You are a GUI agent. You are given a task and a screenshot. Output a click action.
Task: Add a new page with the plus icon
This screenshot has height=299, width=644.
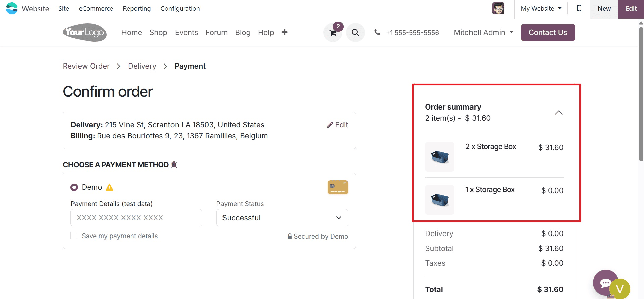click(284, 32)
